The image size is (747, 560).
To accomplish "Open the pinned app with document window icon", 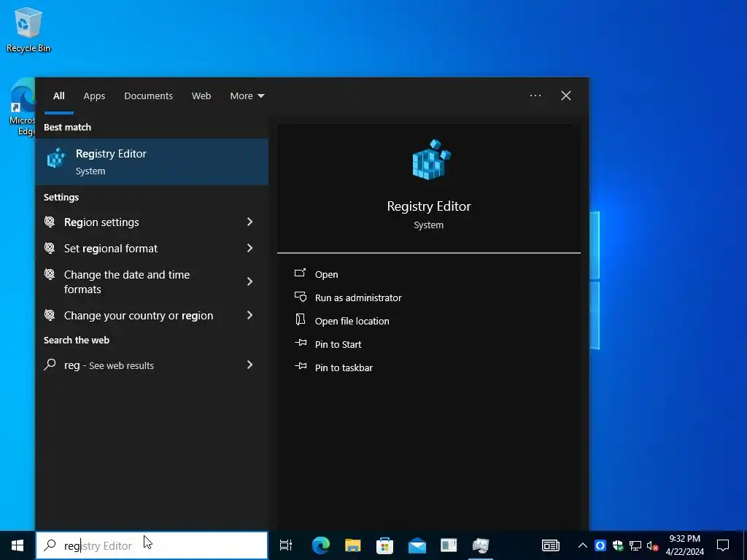I will tap(449, 545).
